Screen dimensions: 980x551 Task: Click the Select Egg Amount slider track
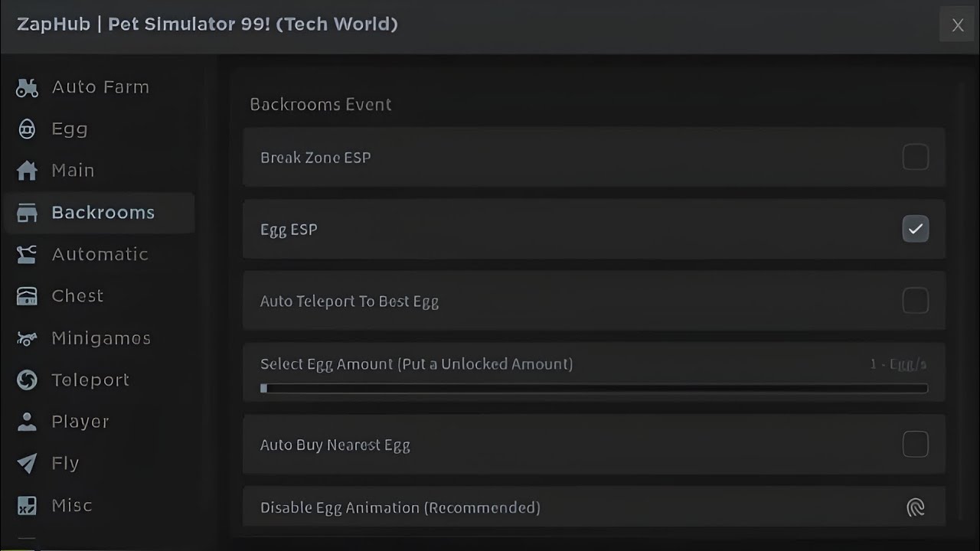coord(594,389)
